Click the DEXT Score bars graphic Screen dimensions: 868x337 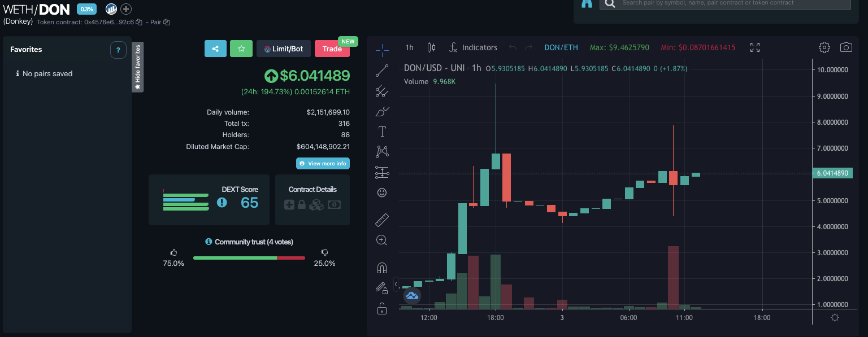pos(185,202)
